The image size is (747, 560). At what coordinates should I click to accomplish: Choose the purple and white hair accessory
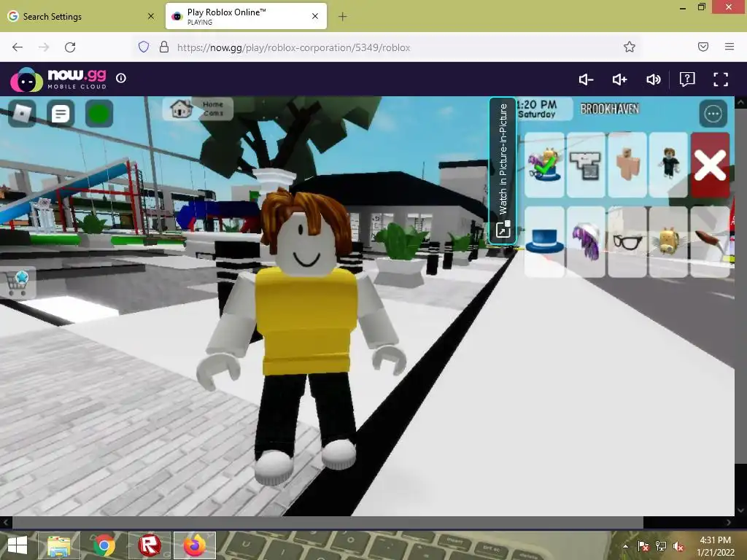[586, 242]
